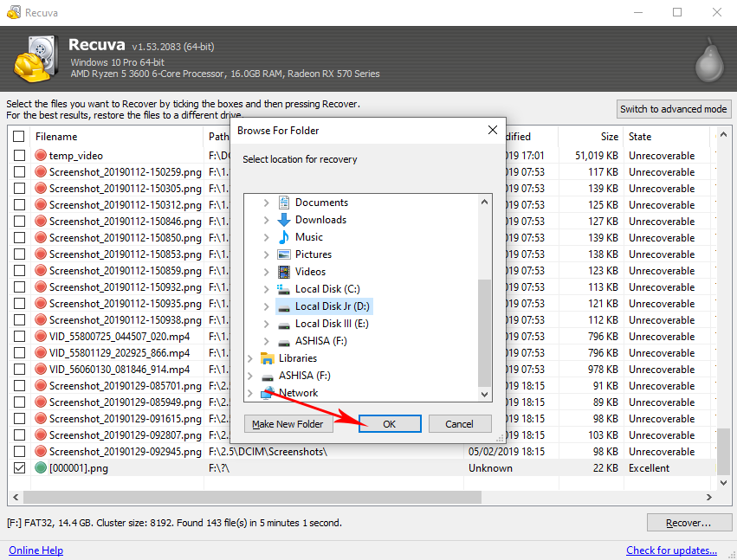Click file list scroll-right arrow

(x=708, y=497)
